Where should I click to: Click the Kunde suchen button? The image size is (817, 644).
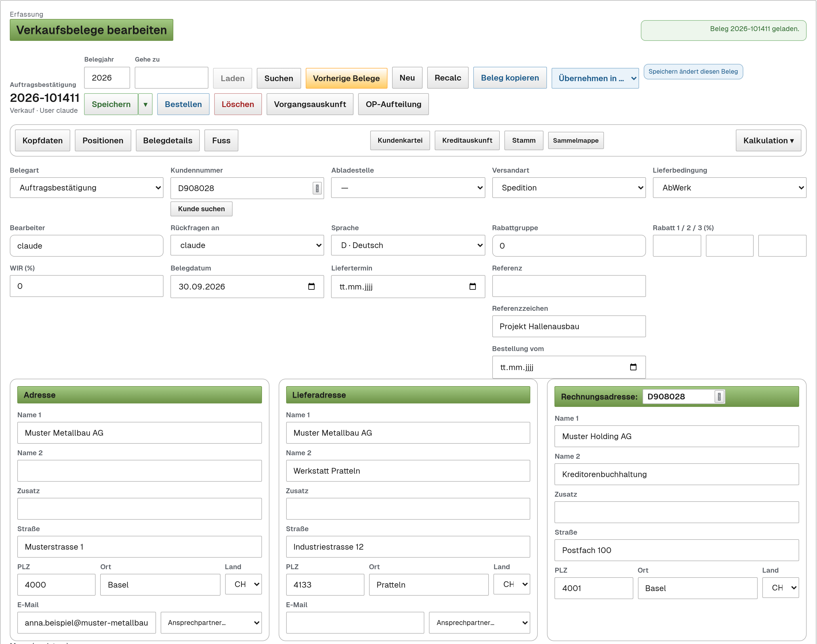tap(201, 209)
